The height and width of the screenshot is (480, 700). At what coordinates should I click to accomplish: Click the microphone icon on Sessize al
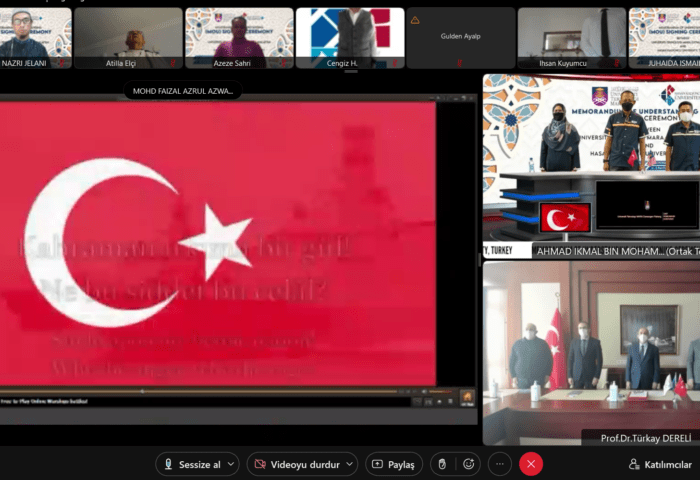[168, 464]
